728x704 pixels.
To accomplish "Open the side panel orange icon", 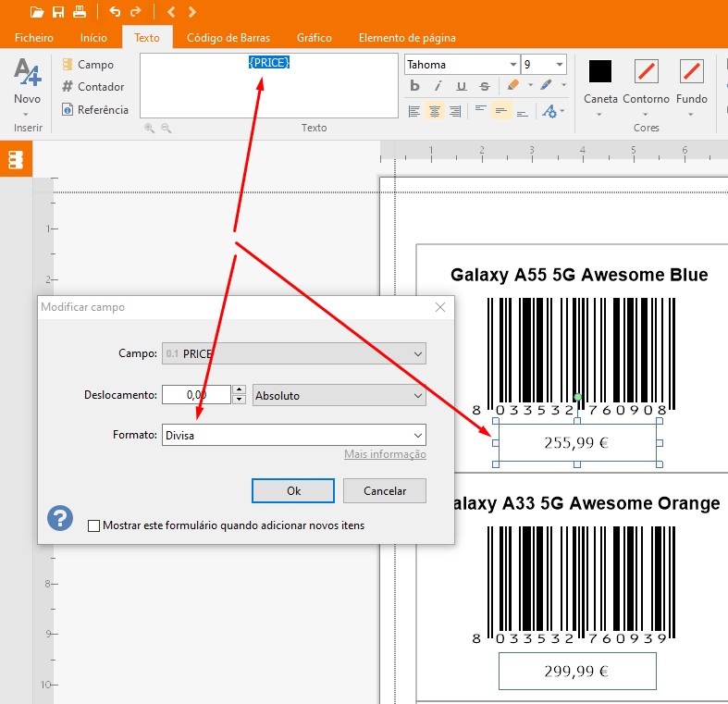I will click(15, 159).
